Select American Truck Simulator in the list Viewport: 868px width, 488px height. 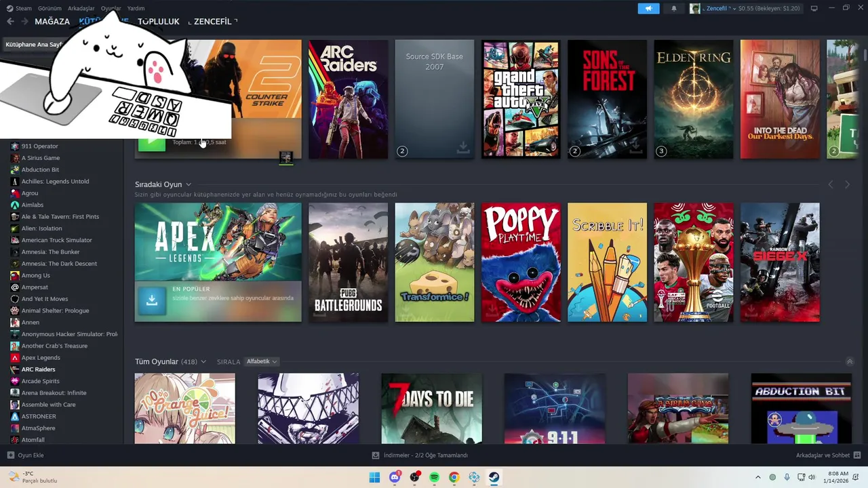point(56,240)
